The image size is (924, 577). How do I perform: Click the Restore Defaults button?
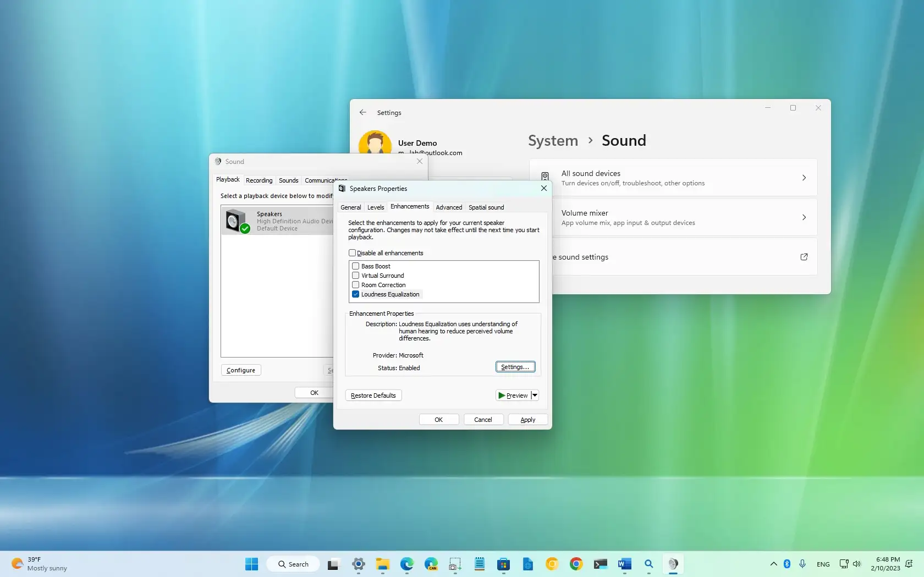pyautogui.click(x=373, y=395)
